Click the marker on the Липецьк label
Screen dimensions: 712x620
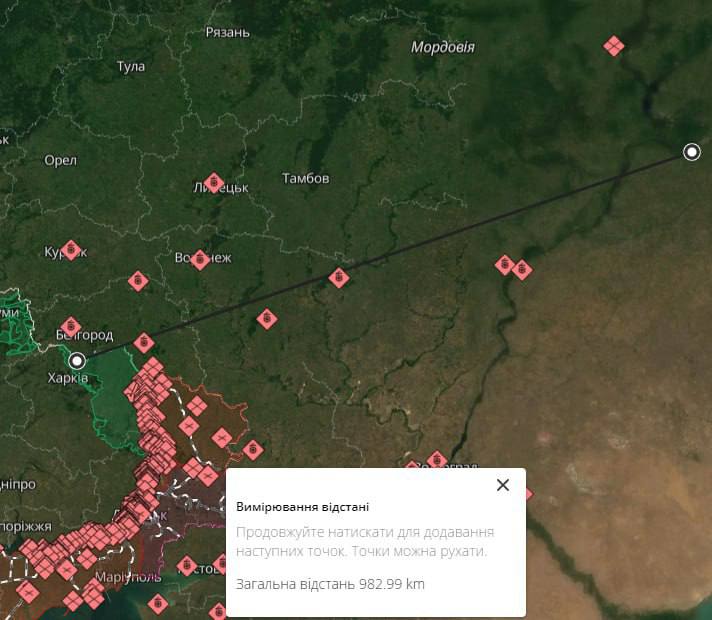pyautogui.click(x=213, y=183)
